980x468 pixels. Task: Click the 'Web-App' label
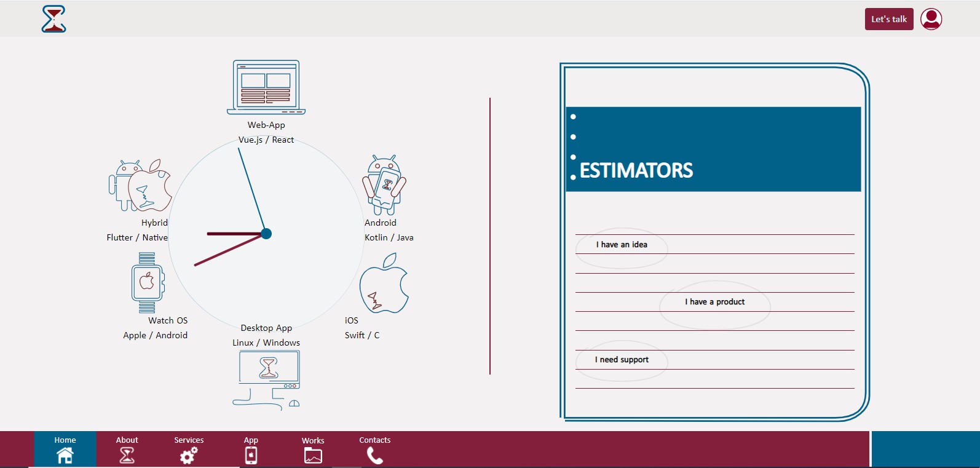coord(266,125)
